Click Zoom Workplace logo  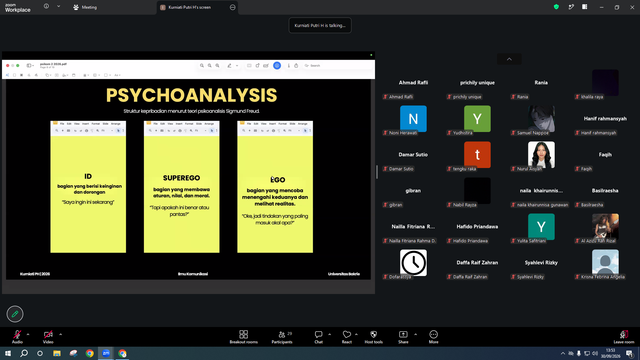click(x=18, y=7)
